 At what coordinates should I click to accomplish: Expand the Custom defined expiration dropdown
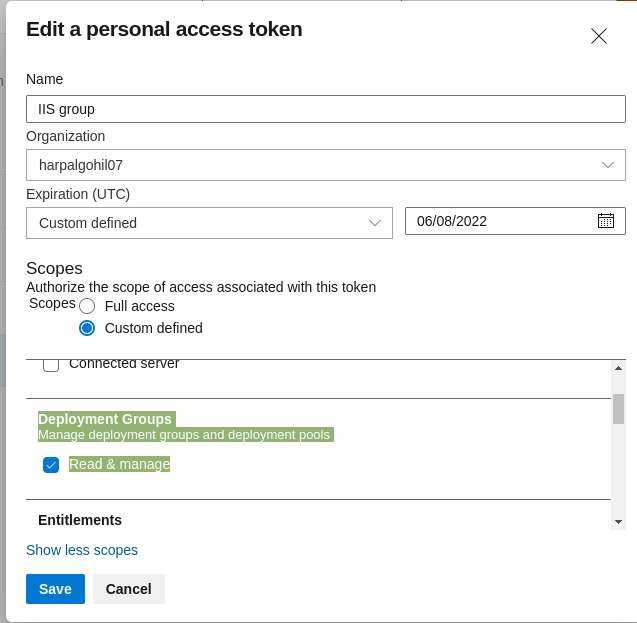point(209,223)
